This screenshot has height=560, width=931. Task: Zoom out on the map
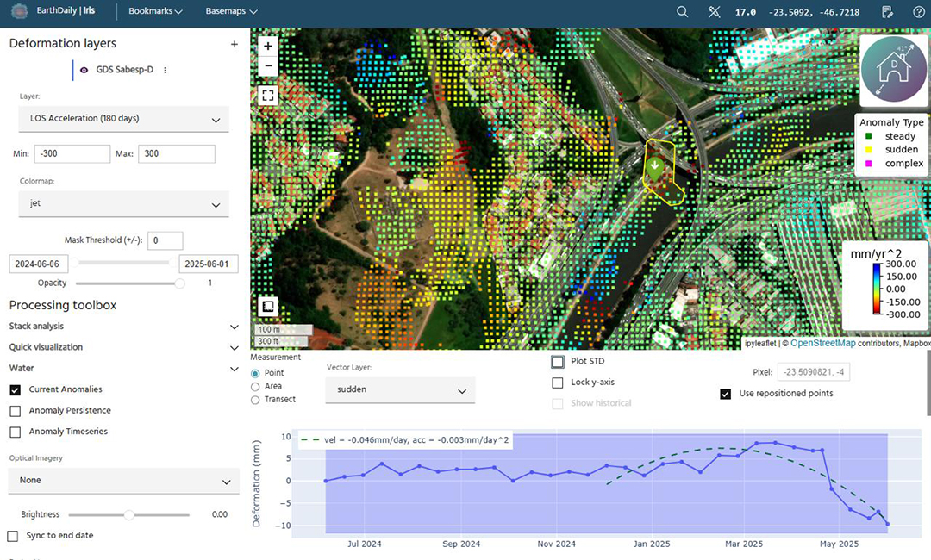[x=267, y=65]
